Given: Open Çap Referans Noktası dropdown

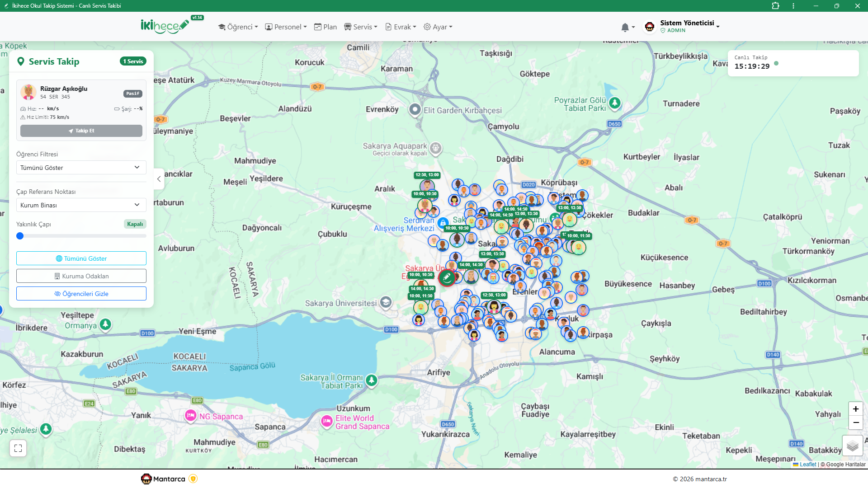Looking at the screenshot, I should [x=81, y=205].
